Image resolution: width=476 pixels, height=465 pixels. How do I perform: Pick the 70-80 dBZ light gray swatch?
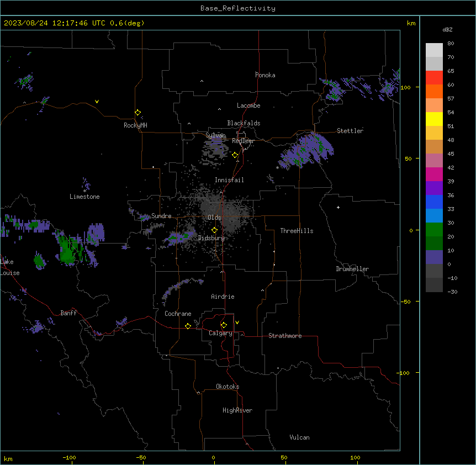(434, 50)
